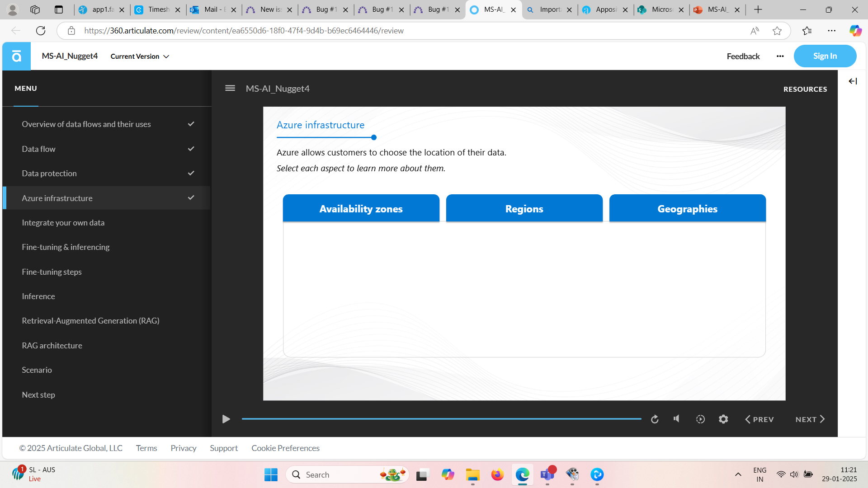Select Azure infrastructure in menu
This screenshot has width=868, height=488.
(107, 198)
